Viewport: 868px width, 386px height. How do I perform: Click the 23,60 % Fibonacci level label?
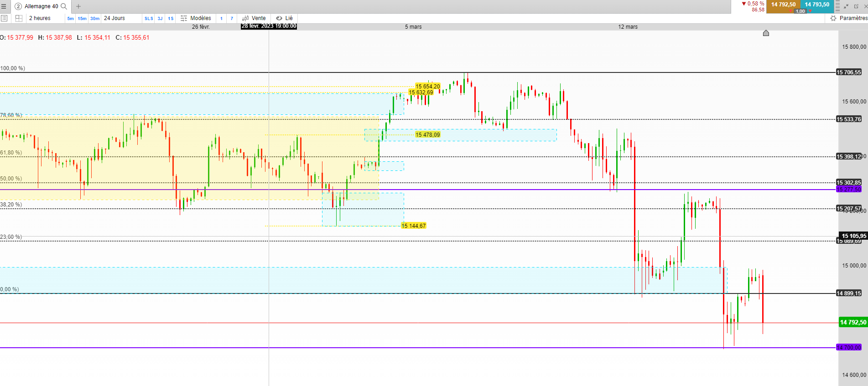pyautogui.click(x=11, y=237)
